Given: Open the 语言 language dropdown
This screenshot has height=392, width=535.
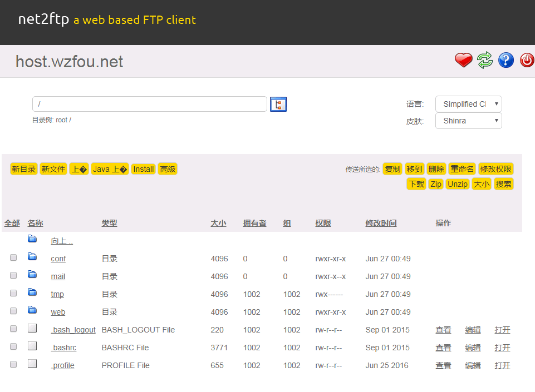Looking at the screenshot, I should coord(468,104).
